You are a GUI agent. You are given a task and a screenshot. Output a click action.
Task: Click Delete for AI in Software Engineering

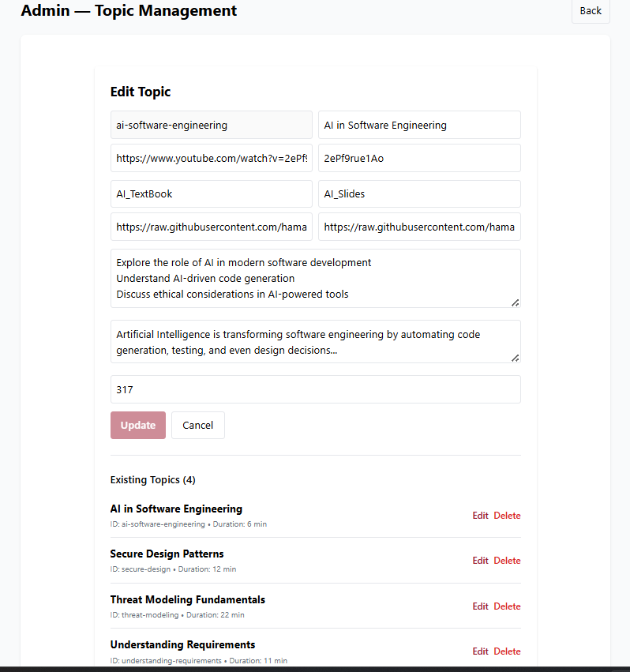coord(507,515)
